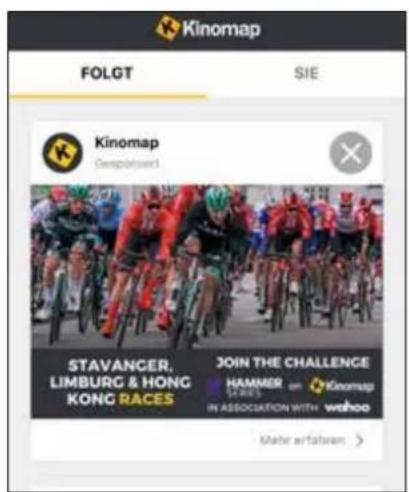The image size is (409, 492).
Task: Click the wahoo sponsor logo
Action: coord(347,407)
